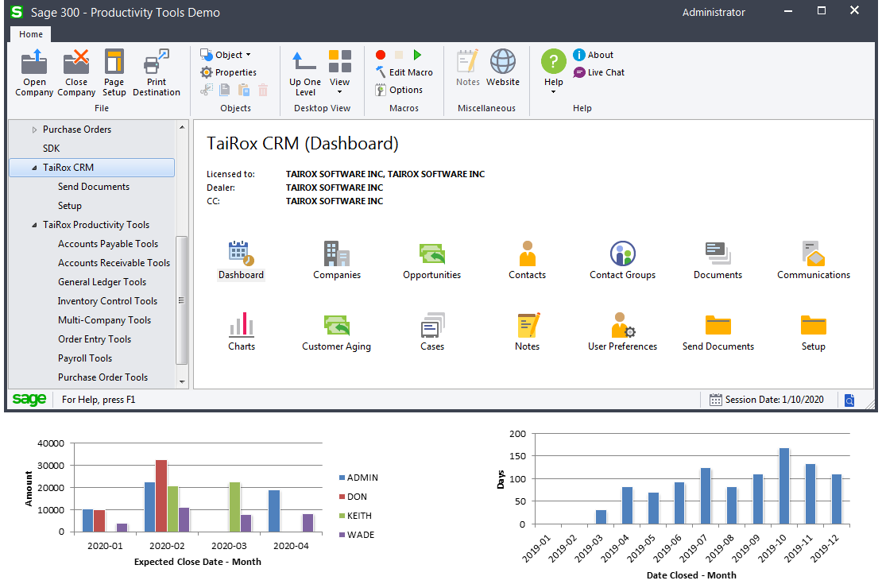The height and width of the screenshot is (588, 882).
Task: Open the Documents icon
Action: click(718, 260)
